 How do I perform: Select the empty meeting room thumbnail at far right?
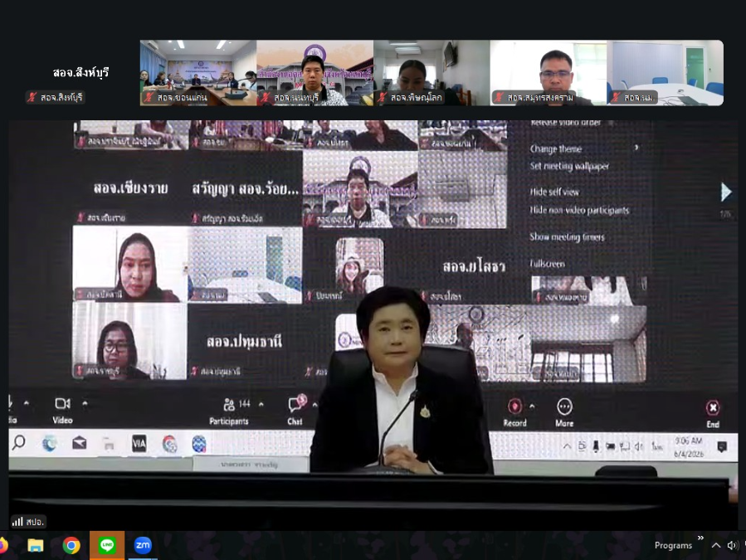tap(666, 73)
